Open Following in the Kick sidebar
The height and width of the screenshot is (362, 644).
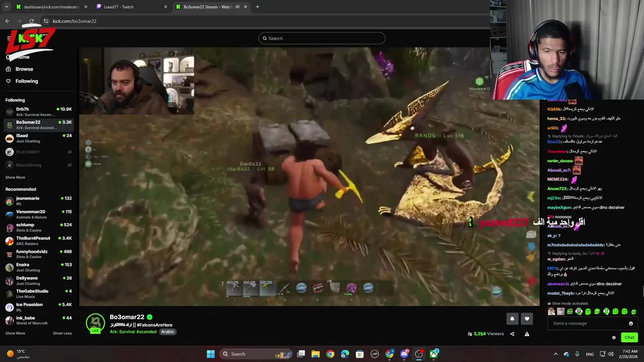coord(27,81)
